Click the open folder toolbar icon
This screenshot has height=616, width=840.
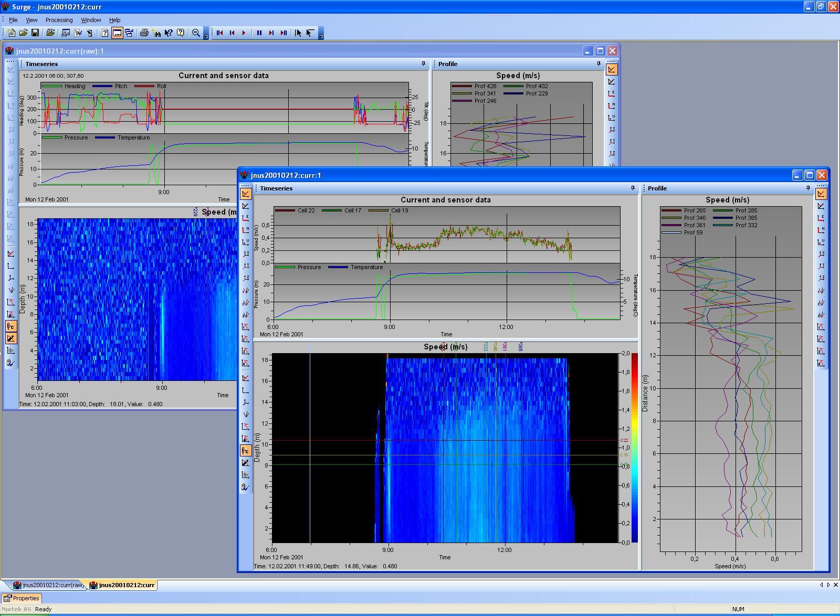click(23, 33)
